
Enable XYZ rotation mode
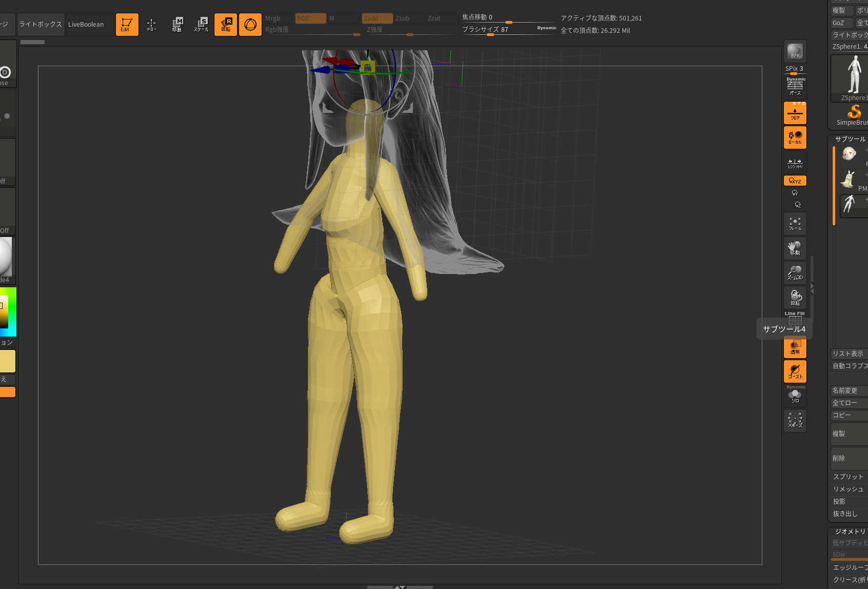[x=795, y=181]
